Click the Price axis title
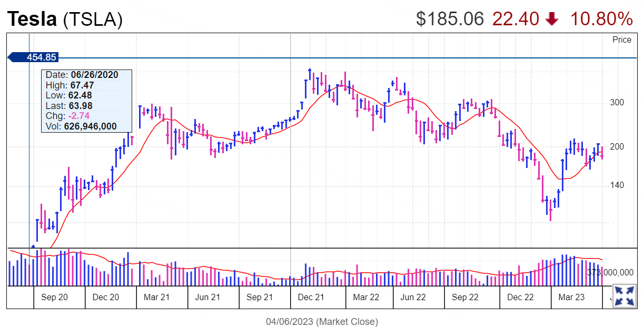 [x=621, y=40]
